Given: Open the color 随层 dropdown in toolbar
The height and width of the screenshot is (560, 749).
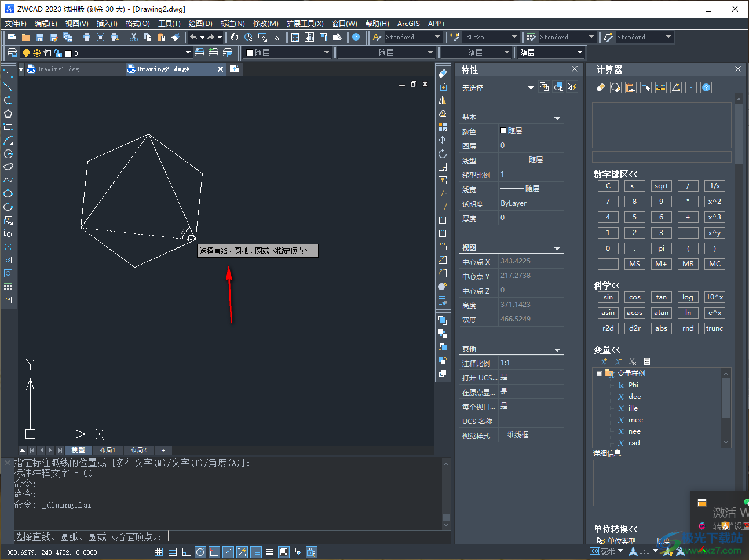Looking at the screenshot, I should click(x=327, y=53).
